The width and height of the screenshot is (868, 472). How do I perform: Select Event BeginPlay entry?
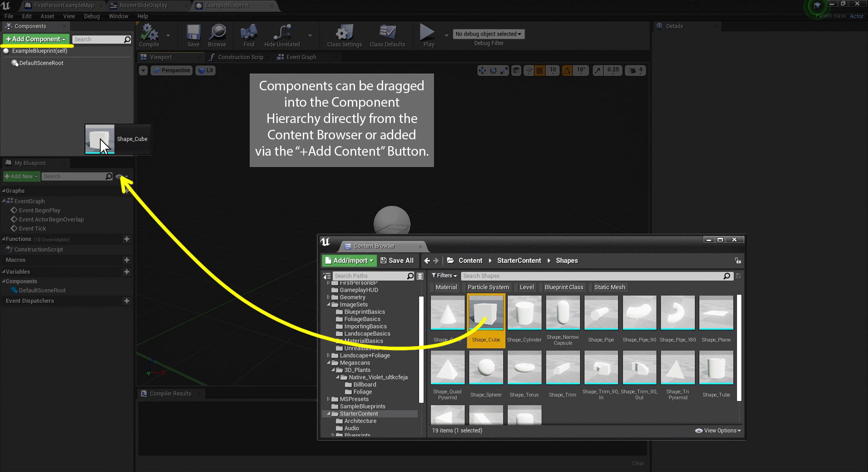[39, 211]
